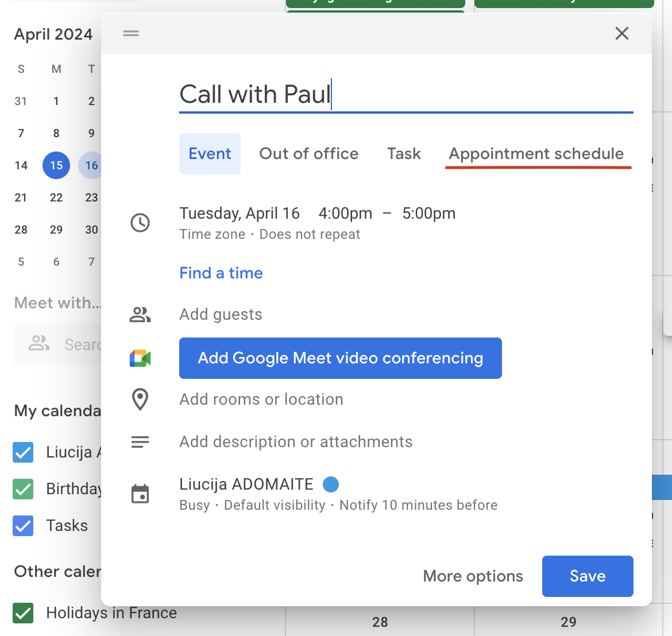Click the add guests people icon

140,315
